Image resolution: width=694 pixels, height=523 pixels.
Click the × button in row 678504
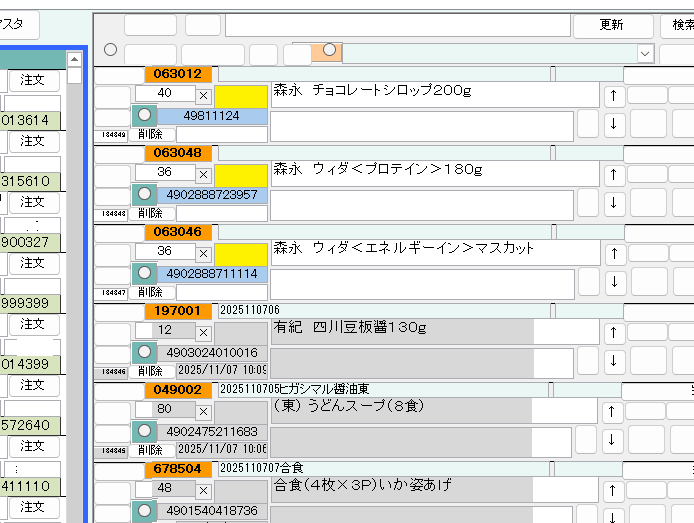click(x=204, y=491)
